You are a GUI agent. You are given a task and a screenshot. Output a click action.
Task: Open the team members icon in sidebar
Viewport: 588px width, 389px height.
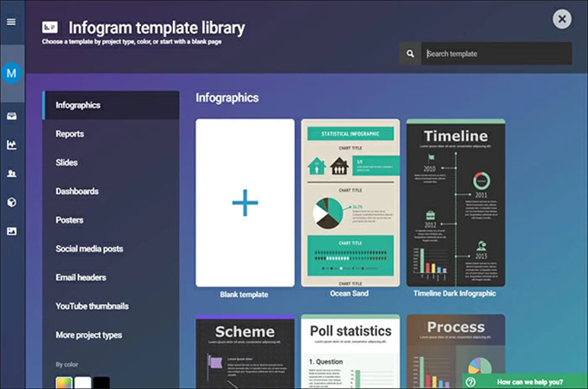point(12,174)
